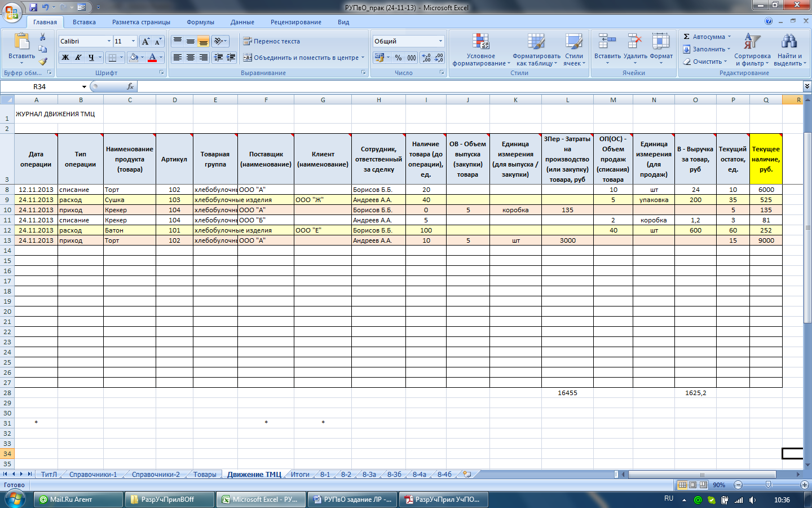Toggle underline Ч formatting
This screenshot has height=508, width=812.
point(91,58)
